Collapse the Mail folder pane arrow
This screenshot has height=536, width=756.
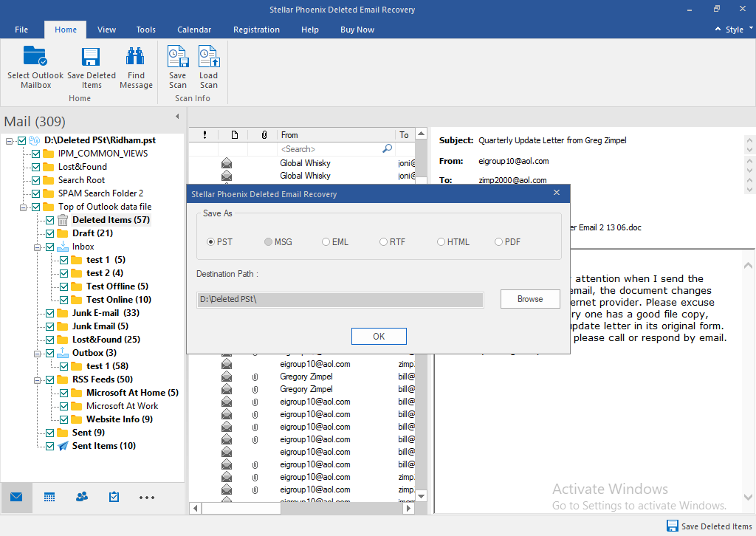[x=177, y=116]
